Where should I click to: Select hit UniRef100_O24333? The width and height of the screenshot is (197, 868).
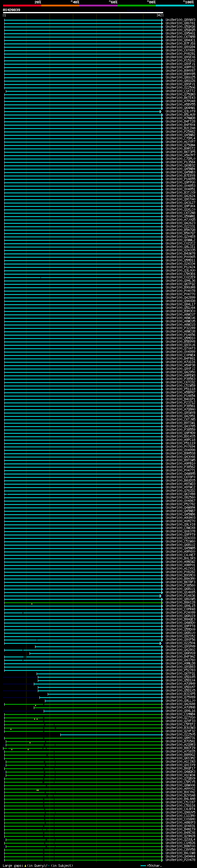click(180, 538)
